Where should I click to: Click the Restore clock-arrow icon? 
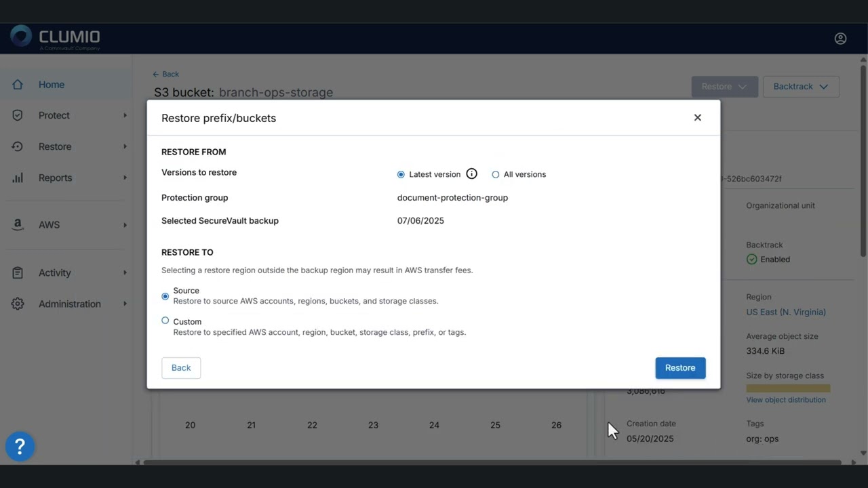(18, 146)
